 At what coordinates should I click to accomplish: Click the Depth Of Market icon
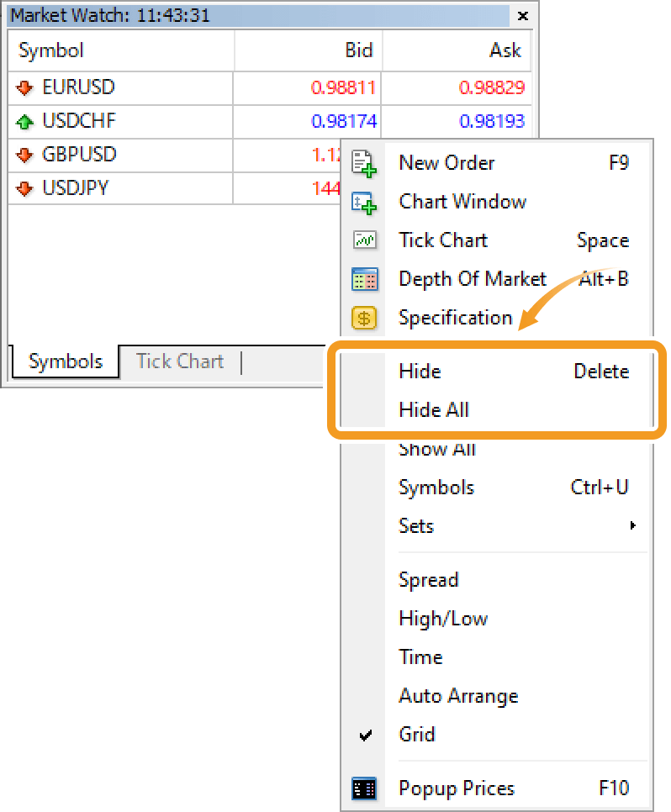(x=364, y=279)
